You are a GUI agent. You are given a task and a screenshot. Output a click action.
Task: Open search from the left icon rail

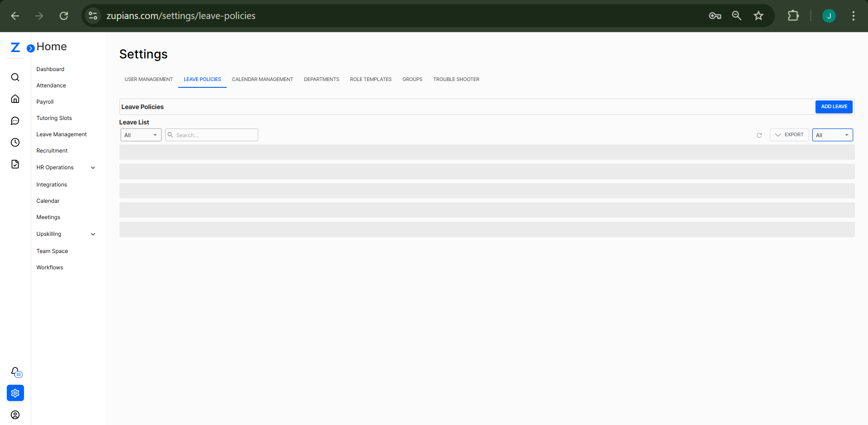pyautogui.click(x=15, y=77)
